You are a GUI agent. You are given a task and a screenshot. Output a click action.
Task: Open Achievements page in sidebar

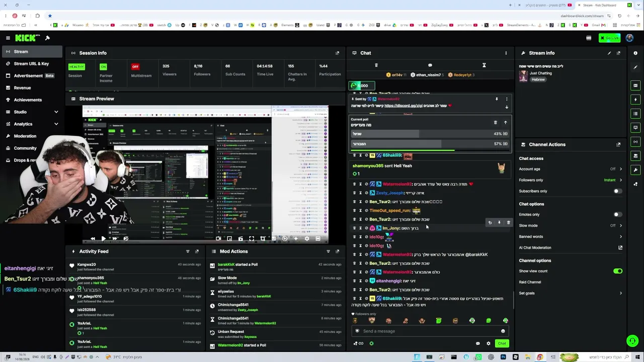click(x=32, y=100)
